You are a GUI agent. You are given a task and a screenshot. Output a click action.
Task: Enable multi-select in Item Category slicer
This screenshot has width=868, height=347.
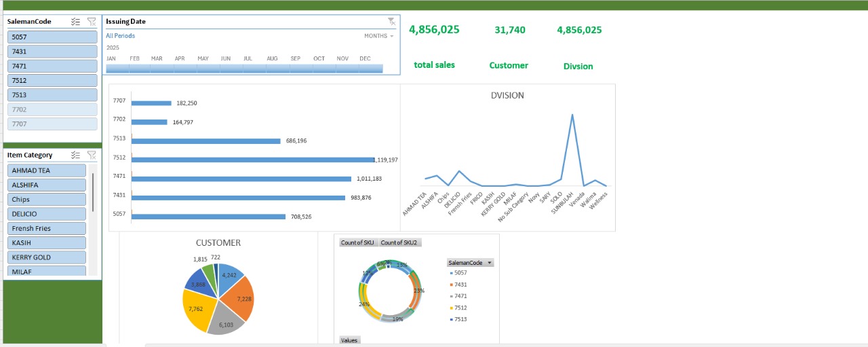pyautogui.click(x=76, y=155)
